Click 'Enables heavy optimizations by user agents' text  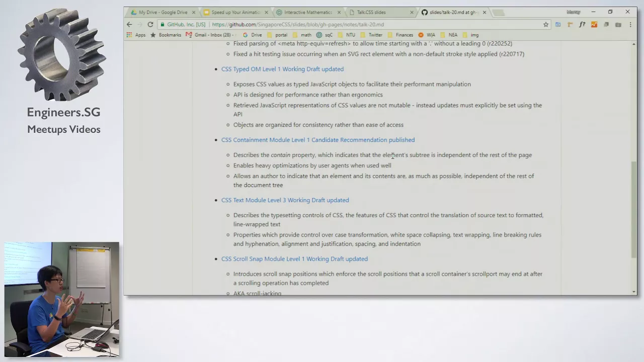tap(312, 165)
